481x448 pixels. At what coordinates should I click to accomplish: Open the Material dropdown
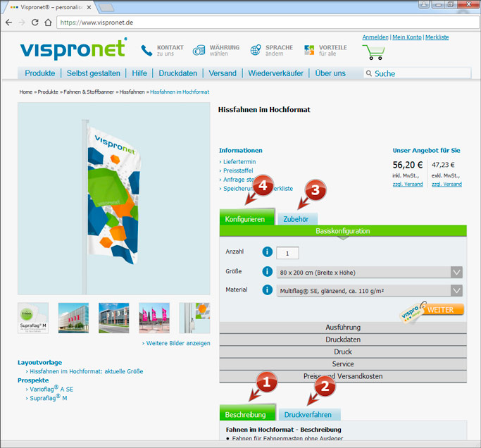point(369,291)
